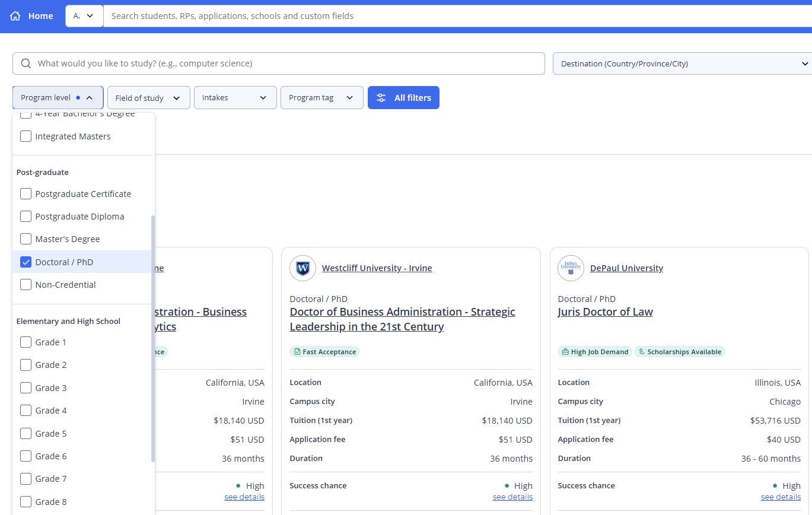Click the Elementary and High School heading
Image resolution: width=812 pixels, height=515 pixels.
(68, 322)
